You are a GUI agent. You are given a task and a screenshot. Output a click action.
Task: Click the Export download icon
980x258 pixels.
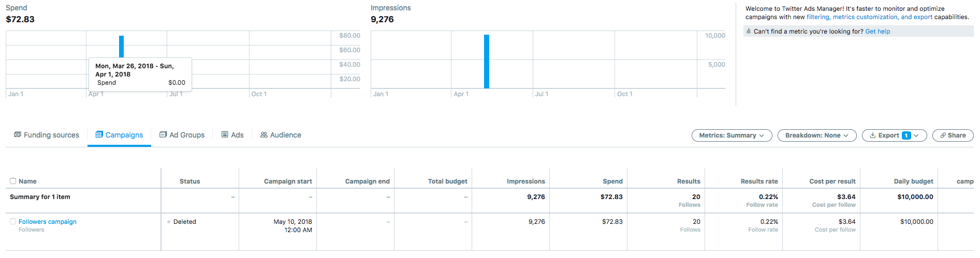click(x=873, y=135)
